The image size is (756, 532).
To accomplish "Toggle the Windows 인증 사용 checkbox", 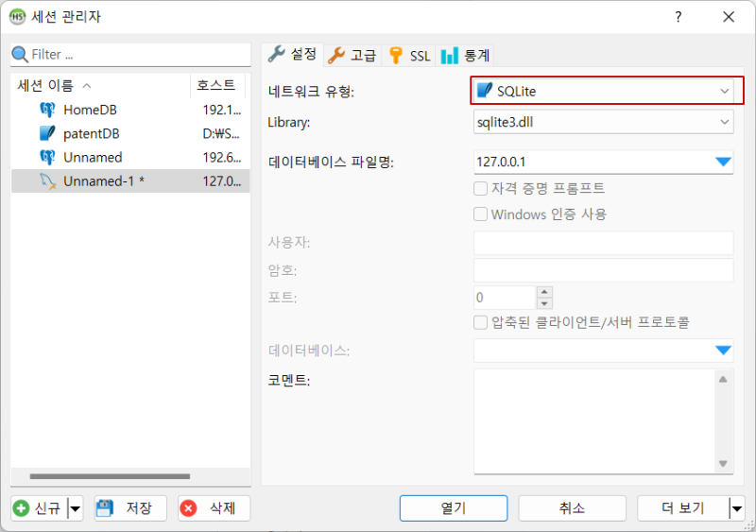I will (481, 214).
